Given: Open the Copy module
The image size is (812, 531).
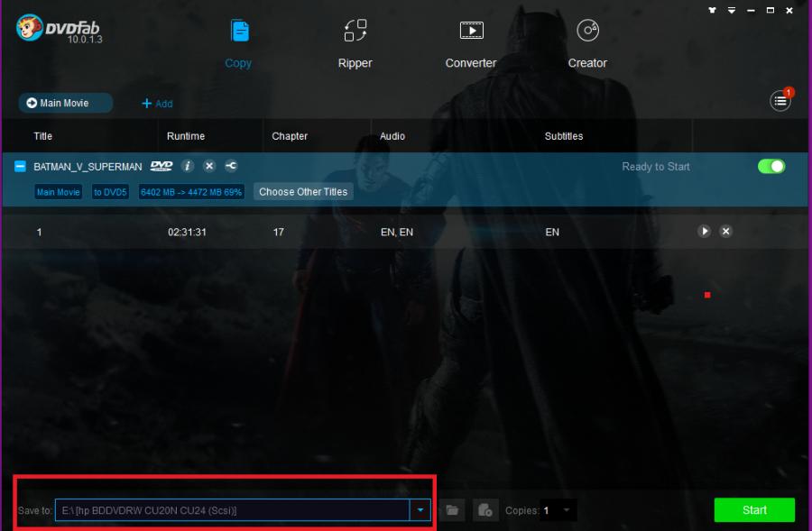Looking at the screenshot, I should (239, 44).
